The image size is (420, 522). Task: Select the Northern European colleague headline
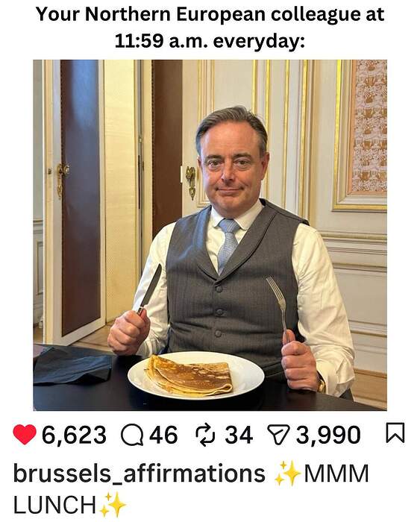(x=210, y=28)
